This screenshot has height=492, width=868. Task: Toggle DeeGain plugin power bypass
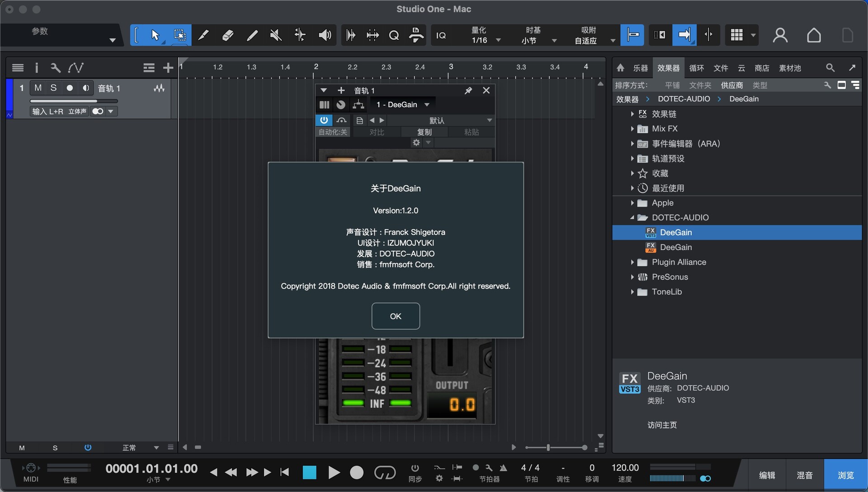324,120
